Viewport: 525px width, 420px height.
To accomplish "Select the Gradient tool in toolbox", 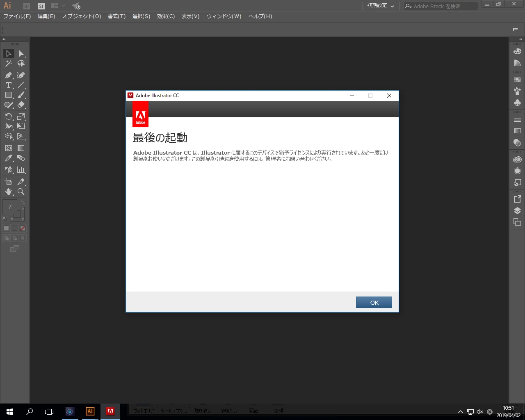I will (x=21, y=148).
